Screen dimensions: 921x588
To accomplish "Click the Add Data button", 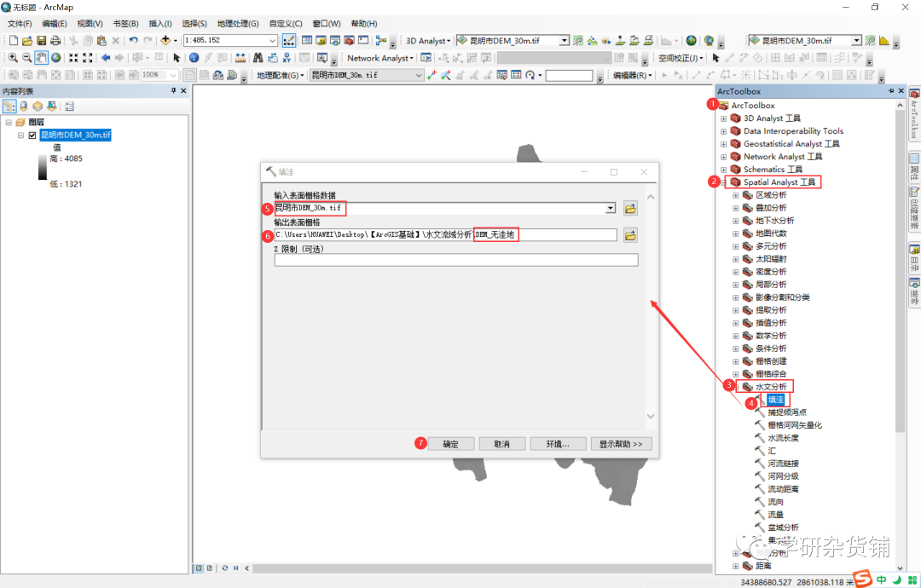I will [165, 41].
